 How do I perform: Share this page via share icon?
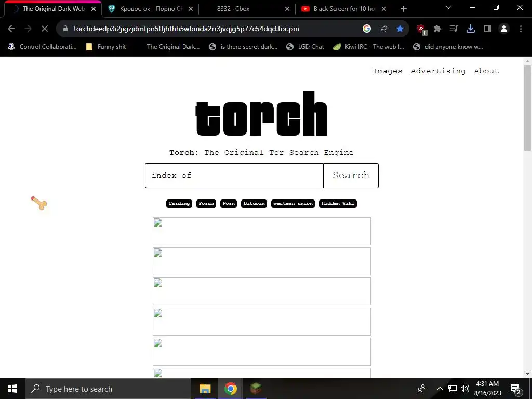pyautogui.click(x=383, y=29)
